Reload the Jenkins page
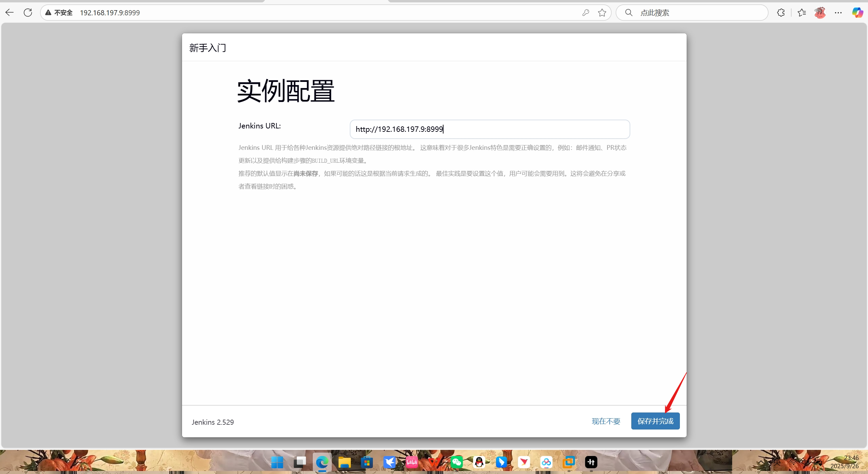This screenshot has width=868, height=474. [28, 13]
